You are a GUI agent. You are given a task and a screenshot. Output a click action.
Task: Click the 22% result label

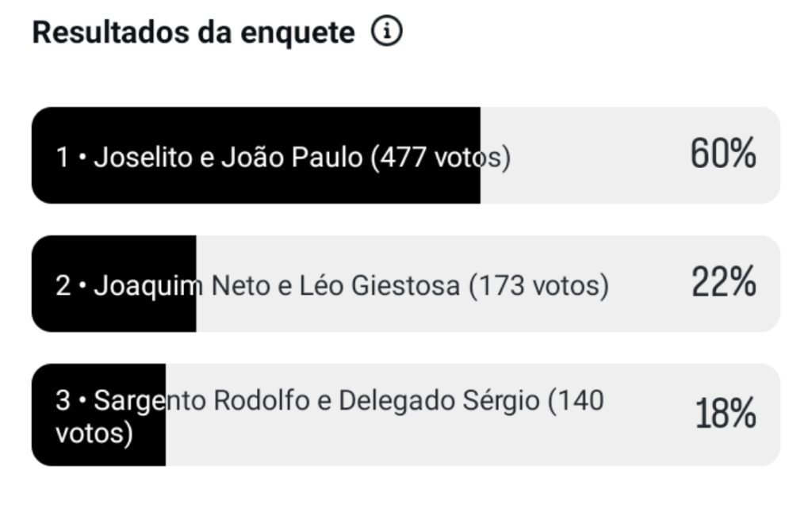(724, 282)
